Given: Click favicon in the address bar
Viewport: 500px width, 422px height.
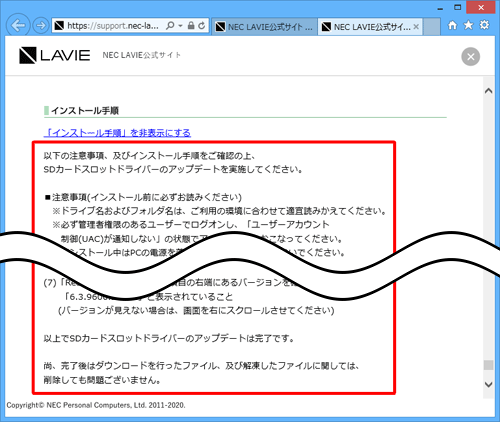Looking at the screenshot, I should coord(59,26).
